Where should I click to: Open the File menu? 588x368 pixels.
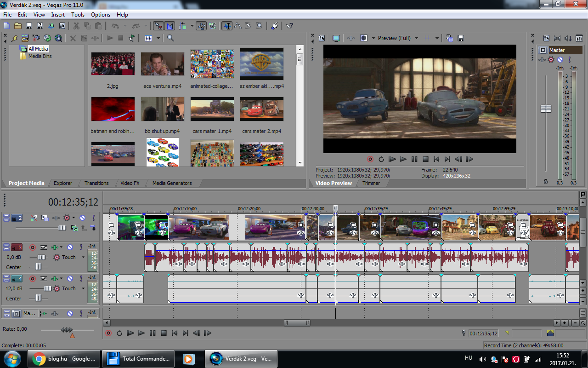point(7,15)
